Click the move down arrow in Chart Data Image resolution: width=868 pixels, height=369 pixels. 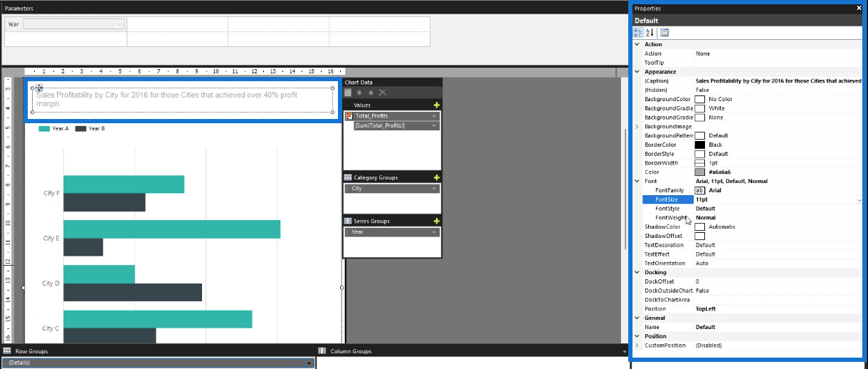[x=359, y=93]
